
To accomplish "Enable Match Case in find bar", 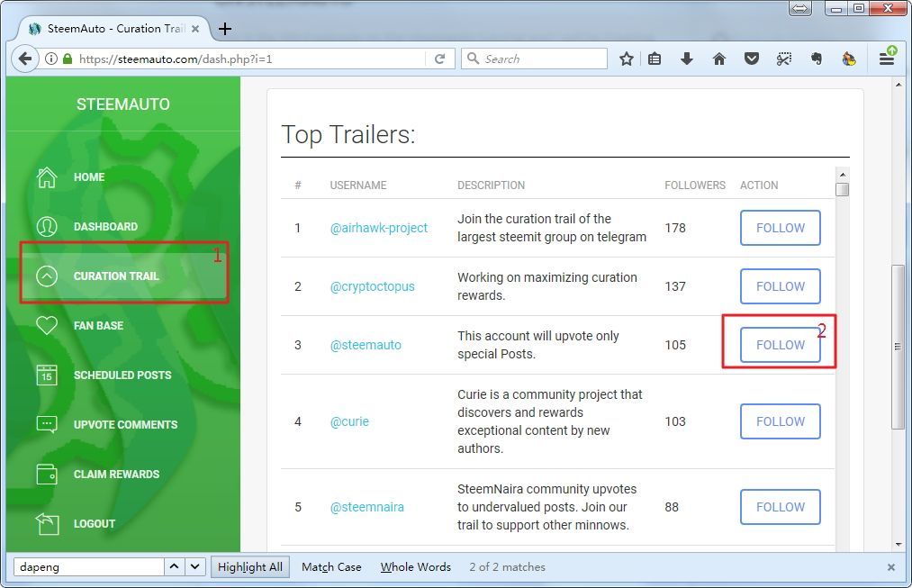I will point(331,567).
